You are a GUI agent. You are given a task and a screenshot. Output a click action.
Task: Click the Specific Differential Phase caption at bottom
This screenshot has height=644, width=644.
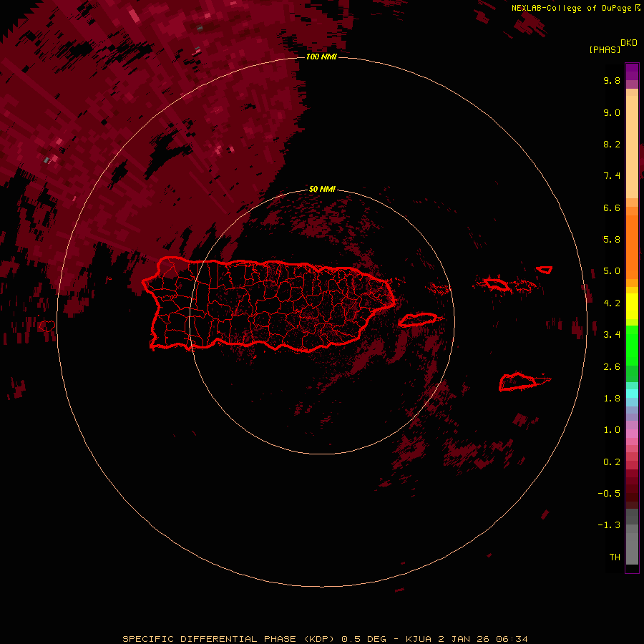click(x=325, y=639)
